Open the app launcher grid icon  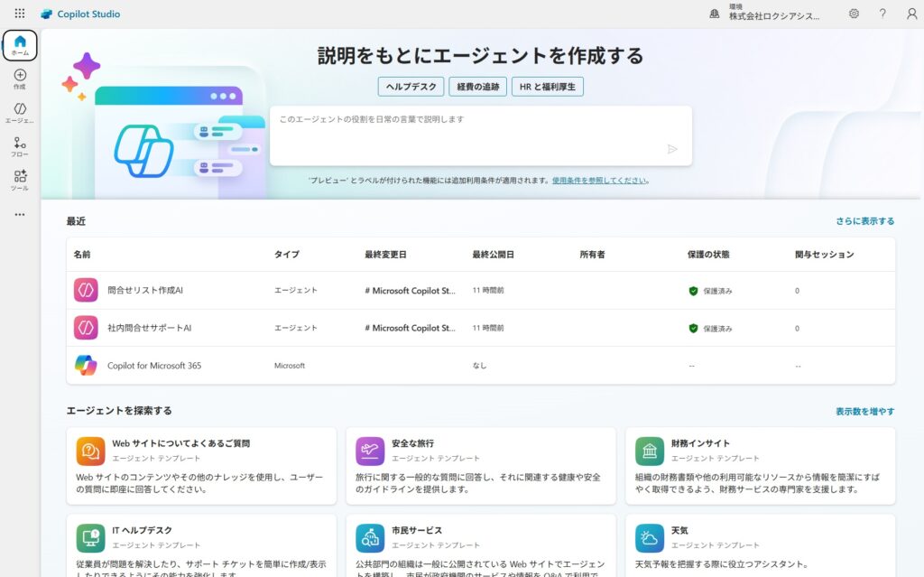click(20, 13)
